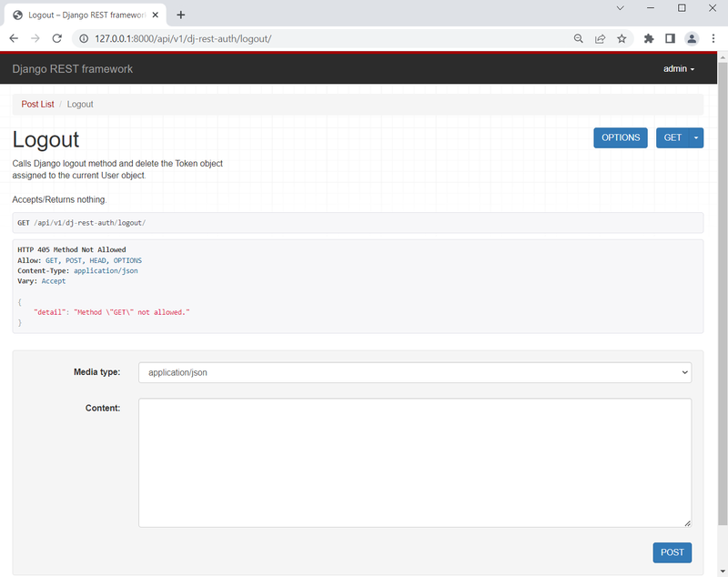Click the Accepts/Returns nothing text
This screenshot has width=728, height=577.
click(x=59, y=199)
